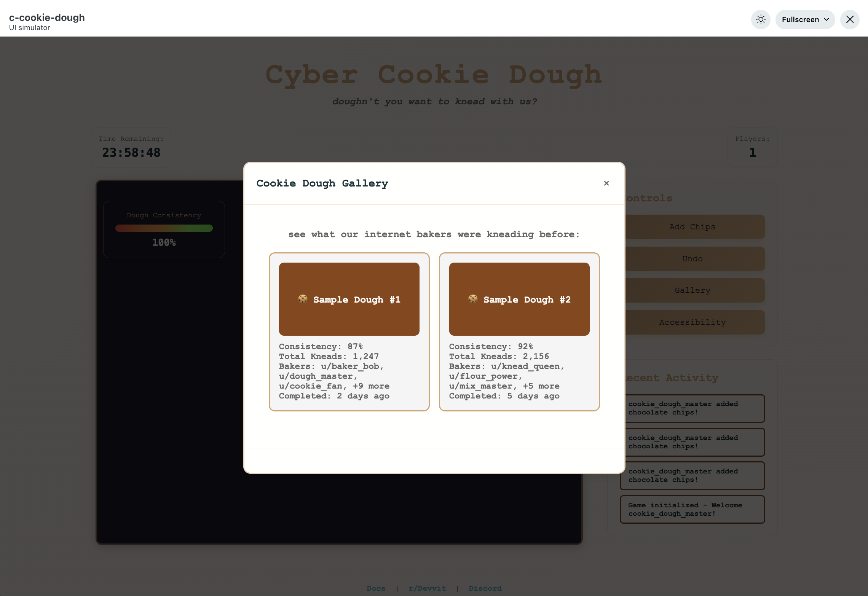The width and height of the screenshot is (868, 596).
Task: Toggle the light/dark theme sun icon
Action: pos(761,19)
